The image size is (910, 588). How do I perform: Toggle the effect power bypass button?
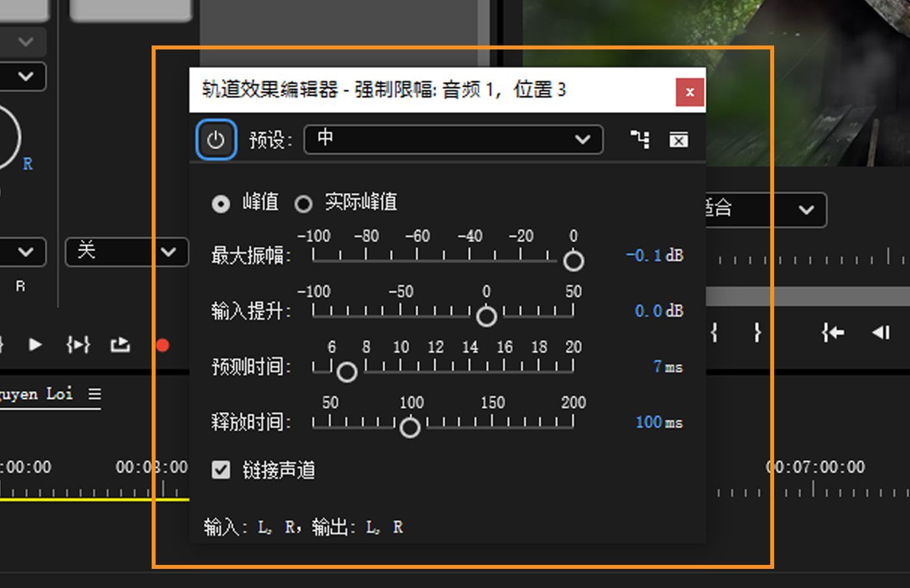pyautogui.click(x=216, y=140)
